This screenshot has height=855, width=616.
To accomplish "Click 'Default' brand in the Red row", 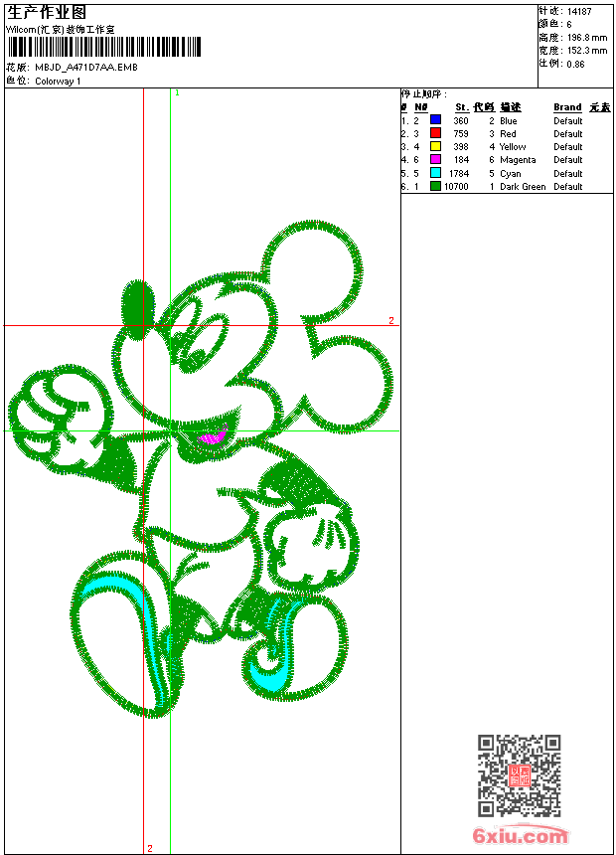I will (x=568, y=133).
